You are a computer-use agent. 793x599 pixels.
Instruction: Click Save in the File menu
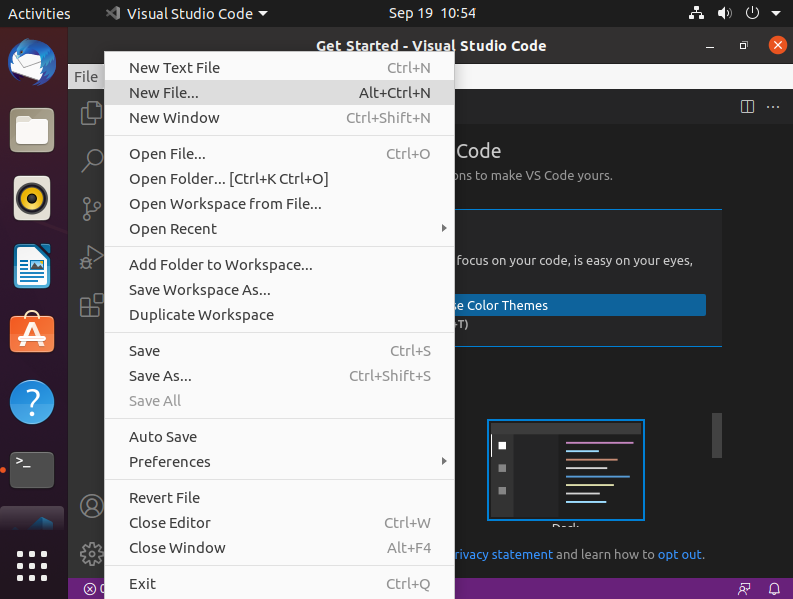coord(279,351)
